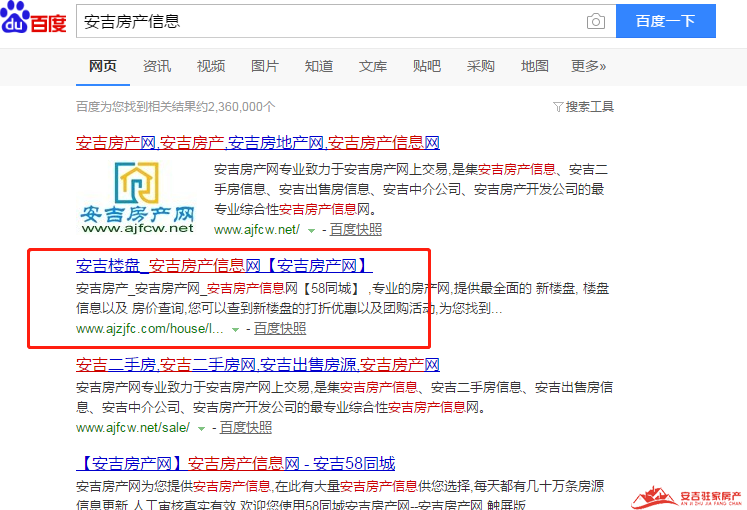Open 百度快照 for the ajfcw.net/sale/ result
Viewport: 747px width, 510px height.
(x=246, y=428)
